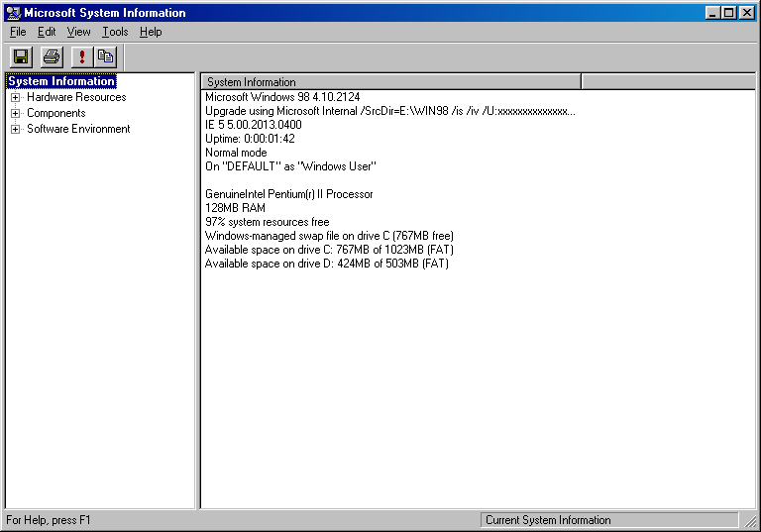This screenshot has width=761, height=532.
Task: Click the Print toolbar icon
Action: coord(52,57)
